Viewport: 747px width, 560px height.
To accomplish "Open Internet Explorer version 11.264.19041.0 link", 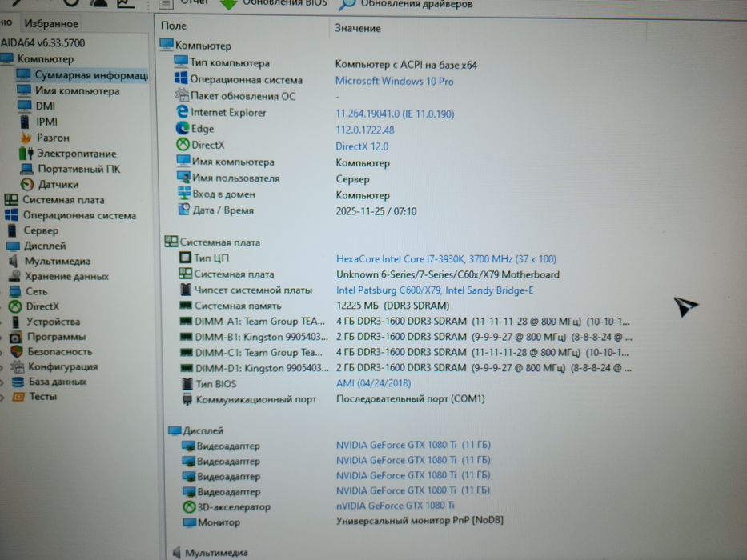I will 395,114.
